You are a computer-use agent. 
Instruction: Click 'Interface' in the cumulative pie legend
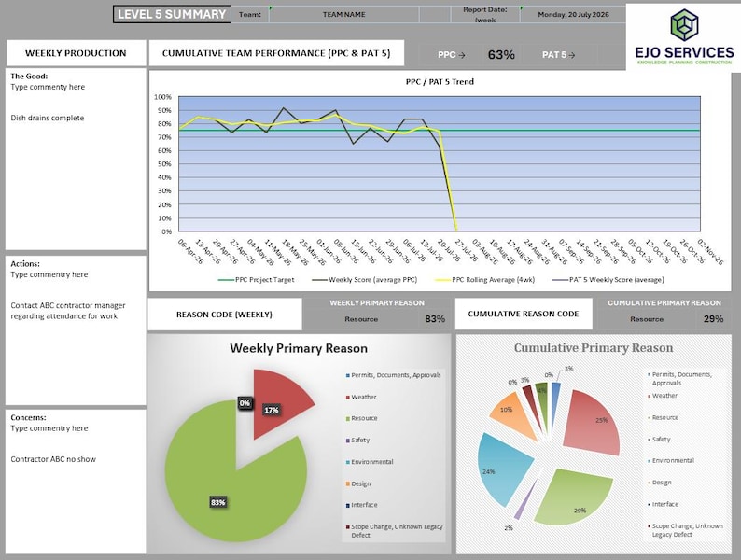point(663,504)
